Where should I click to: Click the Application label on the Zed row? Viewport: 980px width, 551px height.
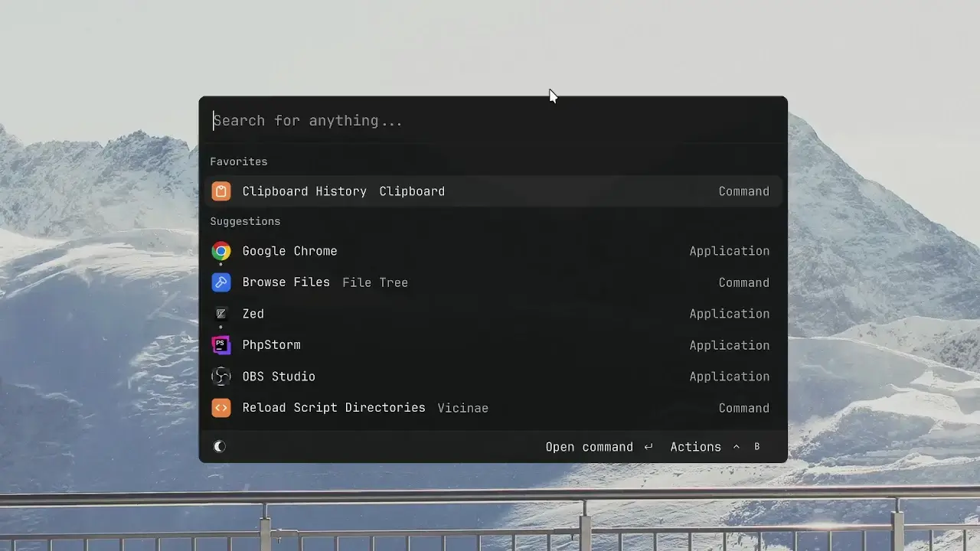(729, 314)
